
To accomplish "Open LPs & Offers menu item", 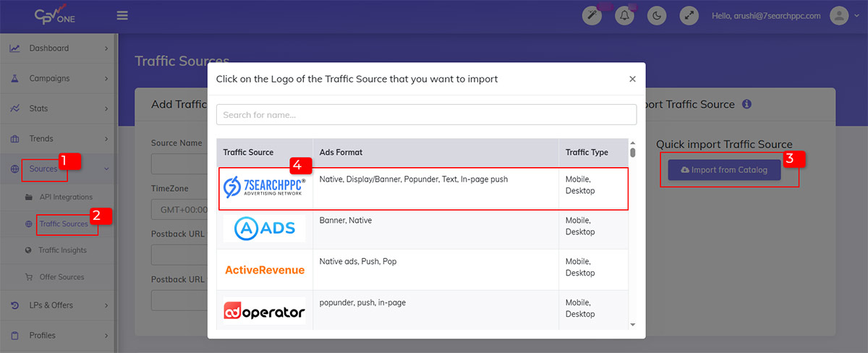I will coord(58,305).
